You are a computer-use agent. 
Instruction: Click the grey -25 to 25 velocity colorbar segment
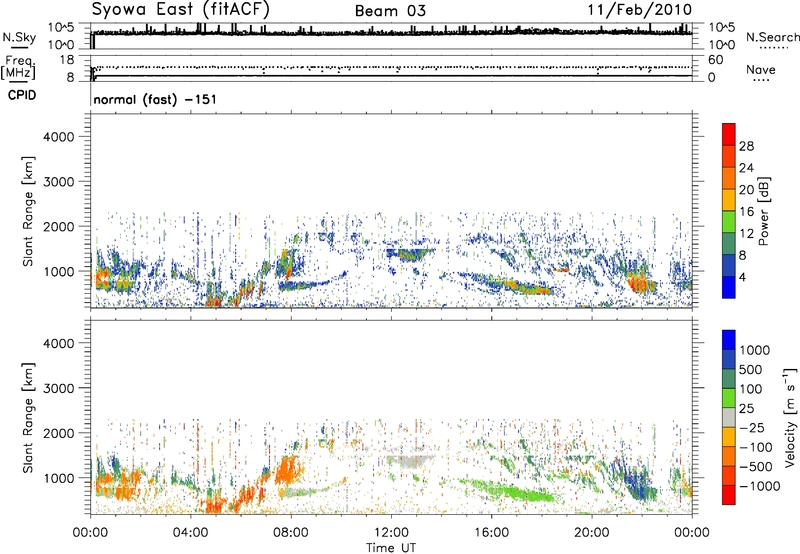(x=729, y=417)
